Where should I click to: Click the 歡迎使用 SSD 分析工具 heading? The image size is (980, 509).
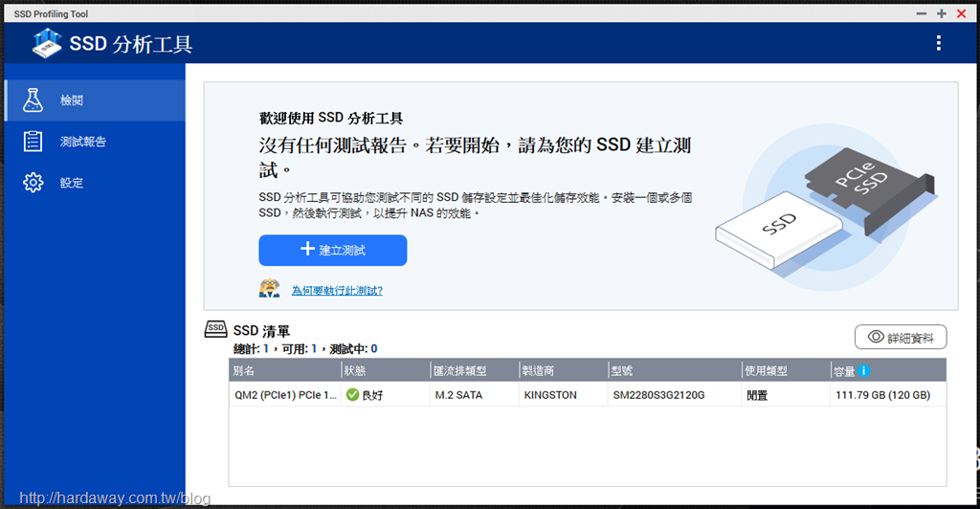click(331, 118)
